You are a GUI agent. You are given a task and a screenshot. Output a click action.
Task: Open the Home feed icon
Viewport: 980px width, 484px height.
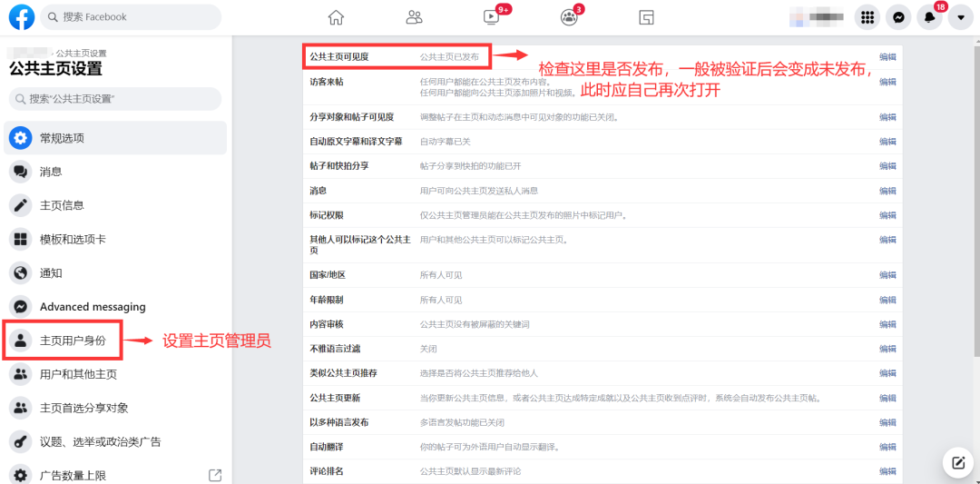(337, 17)
